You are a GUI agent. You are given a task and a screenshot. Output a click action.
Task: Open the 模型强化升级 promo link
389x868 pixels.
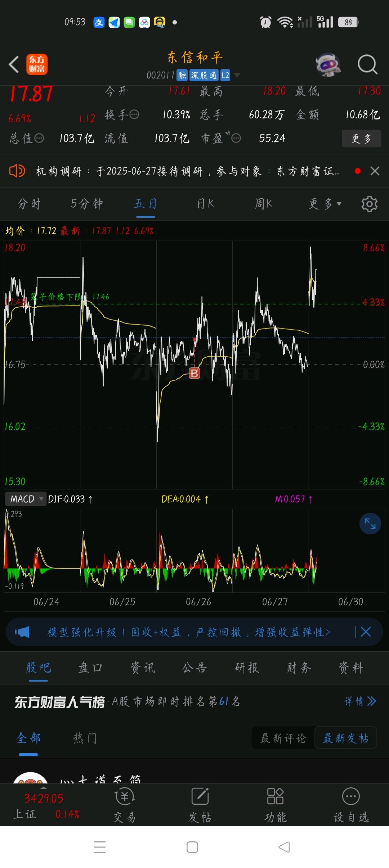point(189,632)
